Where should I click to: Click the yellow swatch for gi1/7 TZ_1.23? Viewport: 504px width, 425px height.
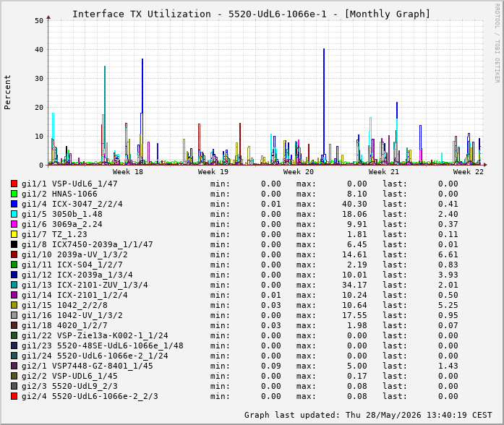14,234
